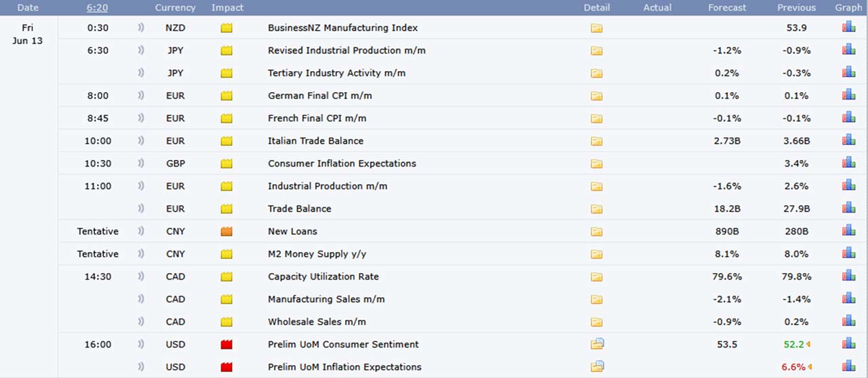868x378 pixels.
Task: Click the Impact column header
Action: point(227,7)
